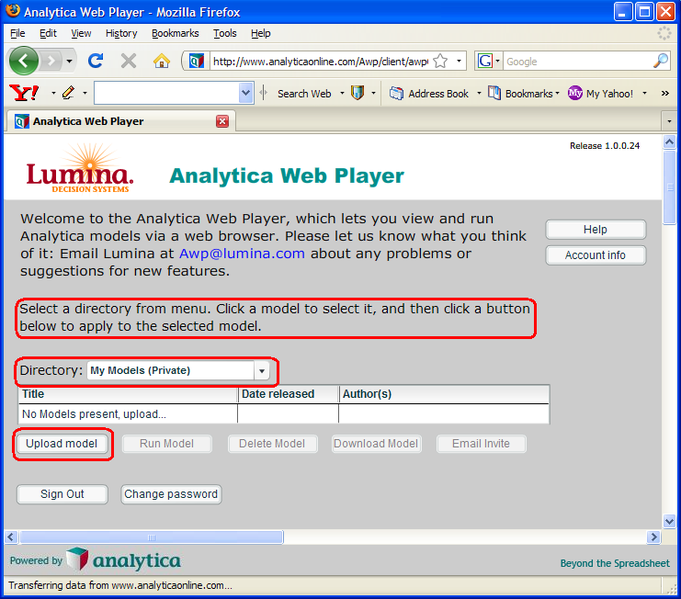
Task: Open the Google search engine selector
Action: coord(488,61)
